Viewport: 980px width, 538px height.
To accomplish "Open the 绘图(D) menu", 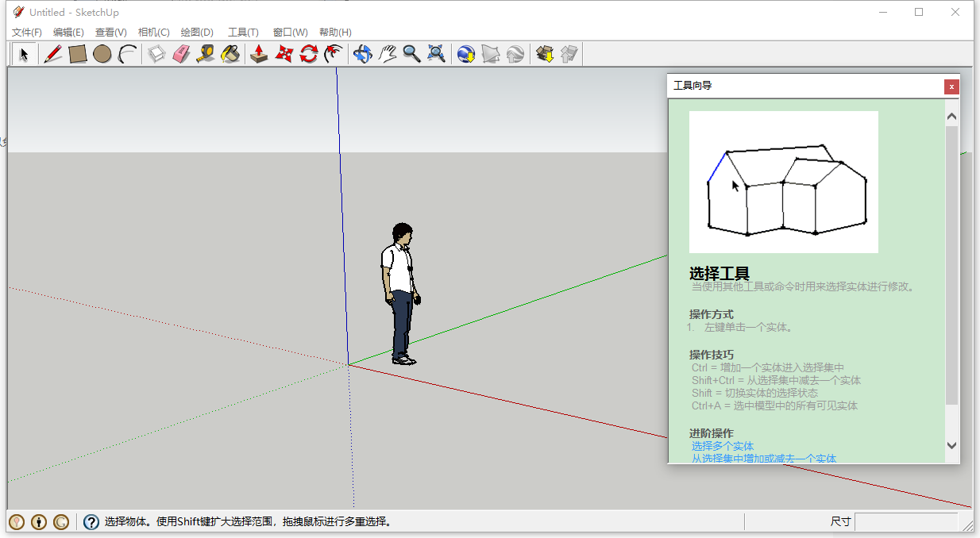I will (197, 33).
